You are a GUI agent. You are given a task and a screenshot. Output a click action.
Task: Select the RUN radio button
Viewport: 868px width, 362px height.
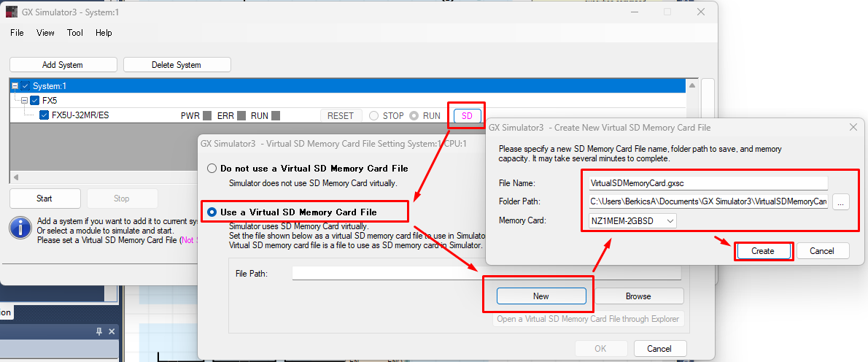(x=414, y=116)
